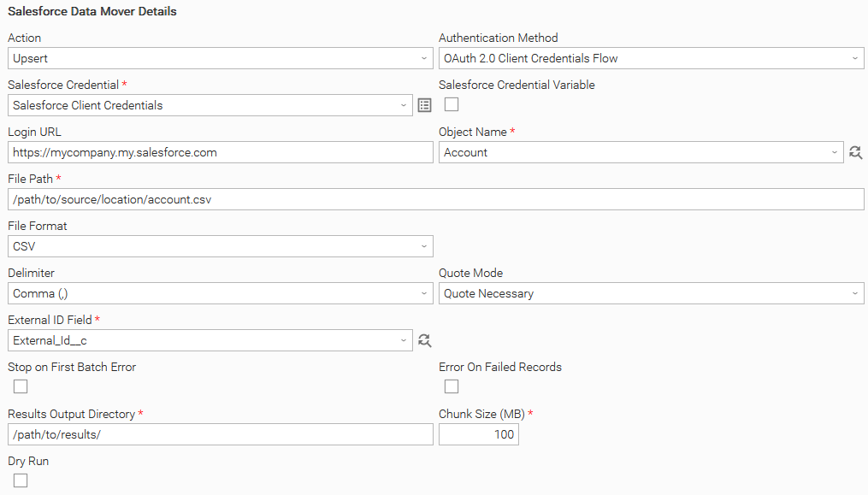Open the External ID Field dropdown

click(210, 340)
